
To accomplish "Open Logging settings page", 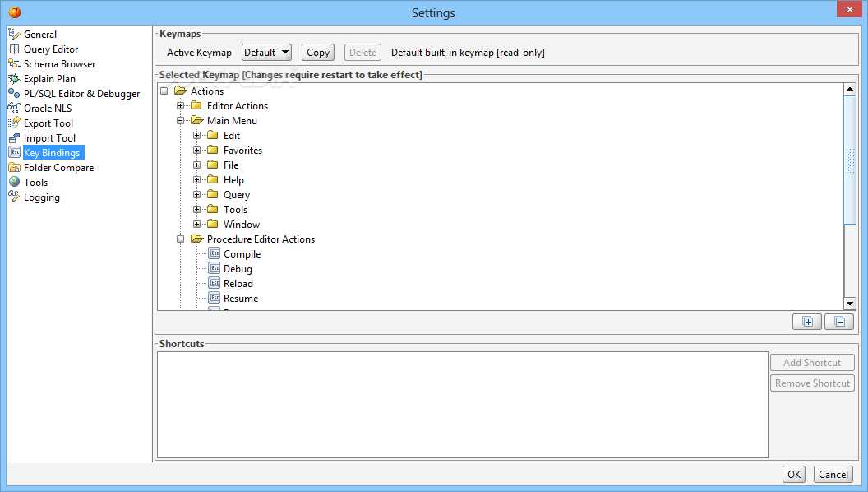I will click(x=42, y=197).
